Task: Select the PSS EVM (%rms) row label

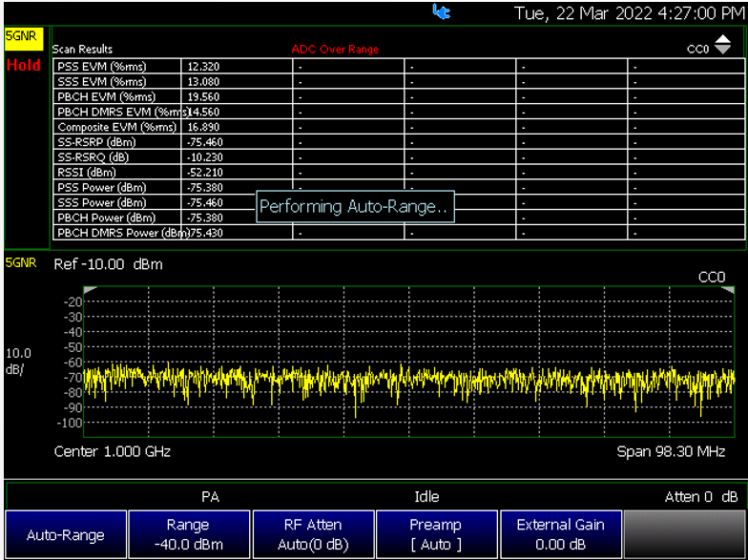Action: click(101, 67)
